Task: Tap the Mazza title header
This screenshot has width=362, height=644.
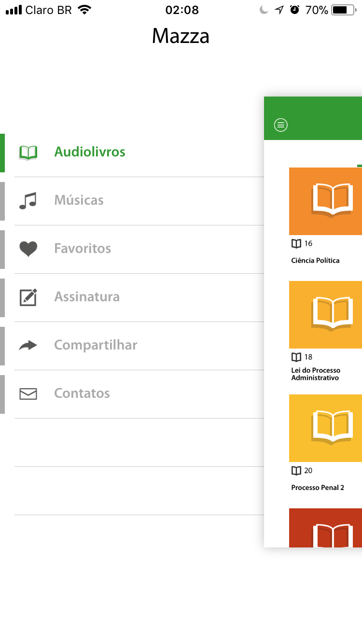Action: tap(181, 36)
